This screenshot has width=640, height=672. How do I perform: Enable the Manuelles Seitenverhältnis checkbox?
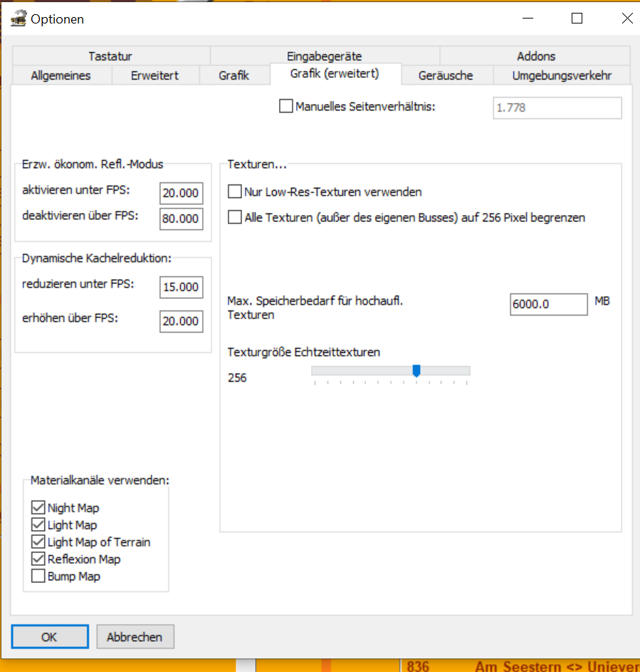(x=286, y=107)
